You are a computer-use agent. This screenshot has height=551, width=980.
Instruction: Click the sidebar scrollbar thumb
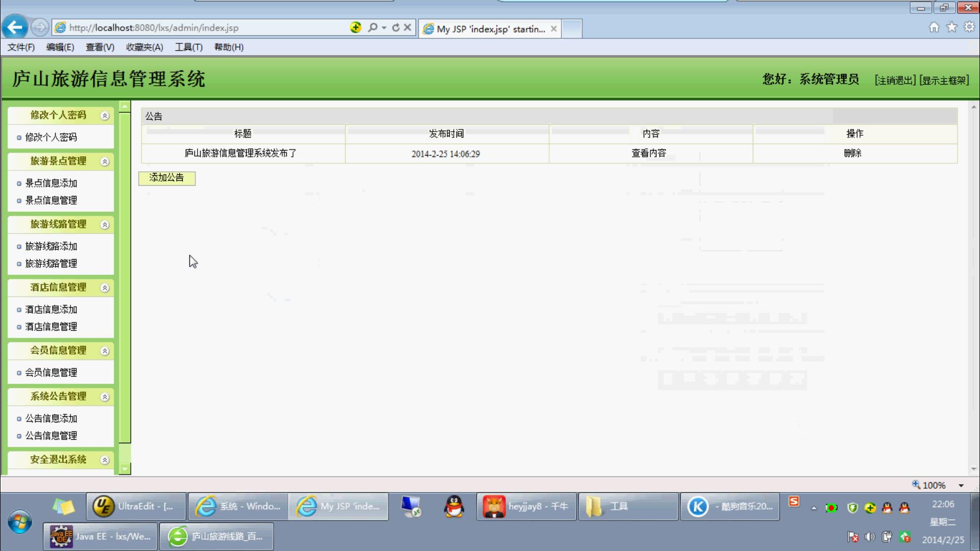coord(125,278)
